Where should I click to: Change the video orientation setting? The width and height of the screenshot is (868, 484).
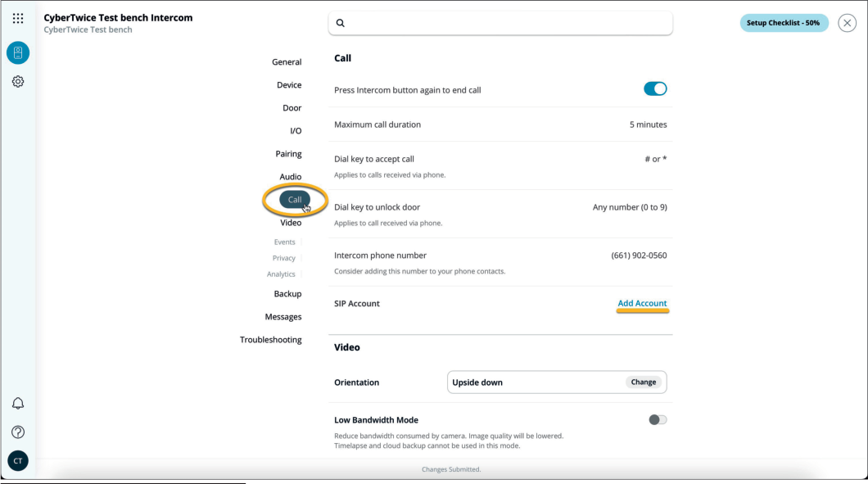(643, 382)
